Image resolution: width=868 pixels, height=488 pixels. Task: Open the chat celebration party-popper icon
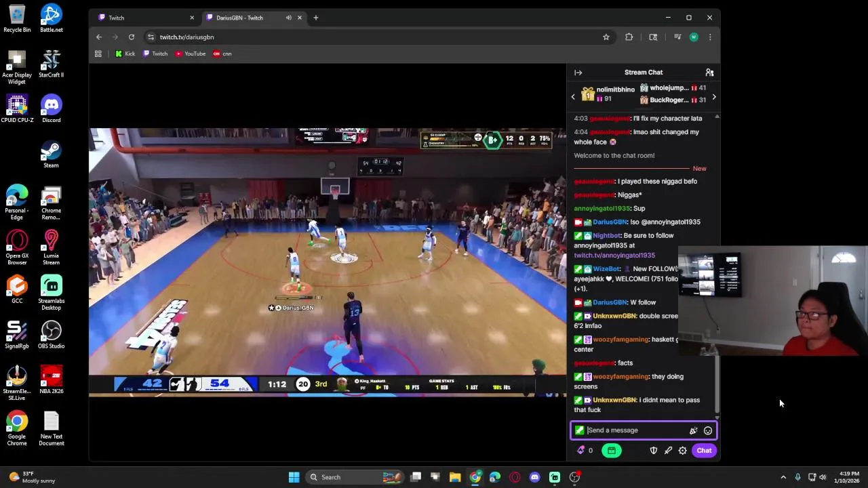click(693, 430)
